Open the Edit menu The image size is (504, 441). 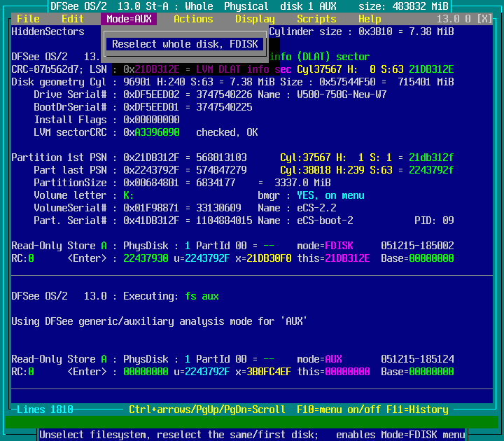pos(73,19)
